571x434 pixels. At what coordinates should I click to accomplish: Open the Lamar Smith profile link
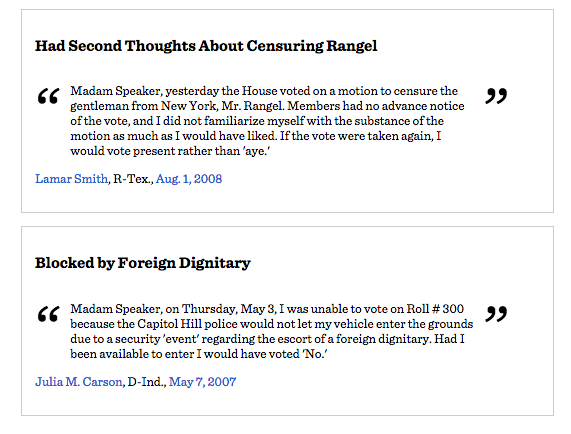(x=71, y=179)
